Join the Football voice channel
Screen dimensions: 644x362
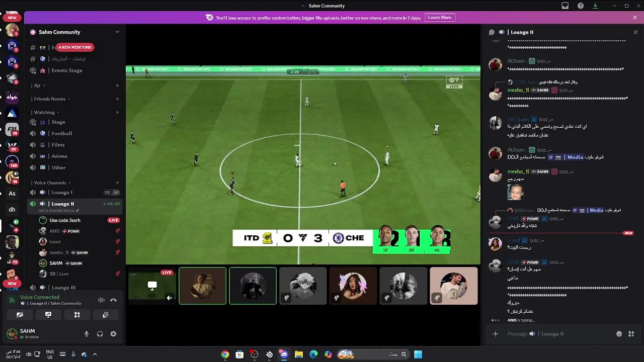74,133
